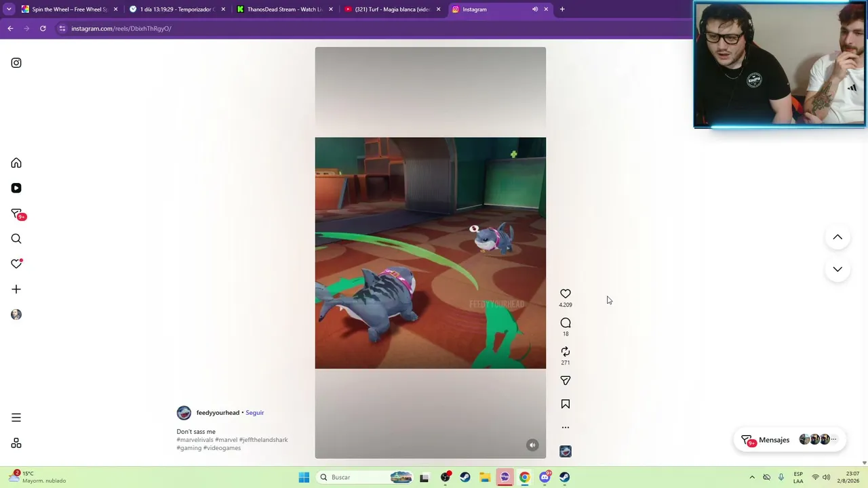868x488 pixels.
Task: Open reel audio thumbnail
Action: point(566,451)
